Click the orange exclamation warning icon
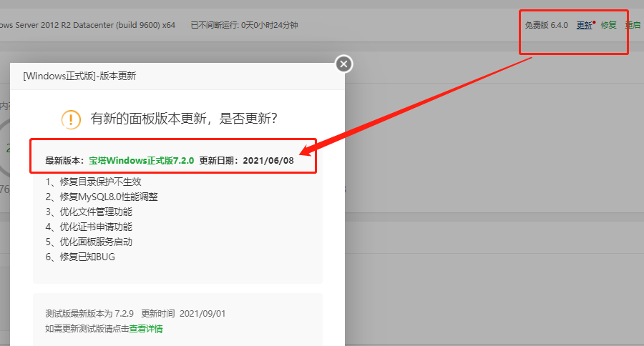644x346 pixels. [71, 119]
